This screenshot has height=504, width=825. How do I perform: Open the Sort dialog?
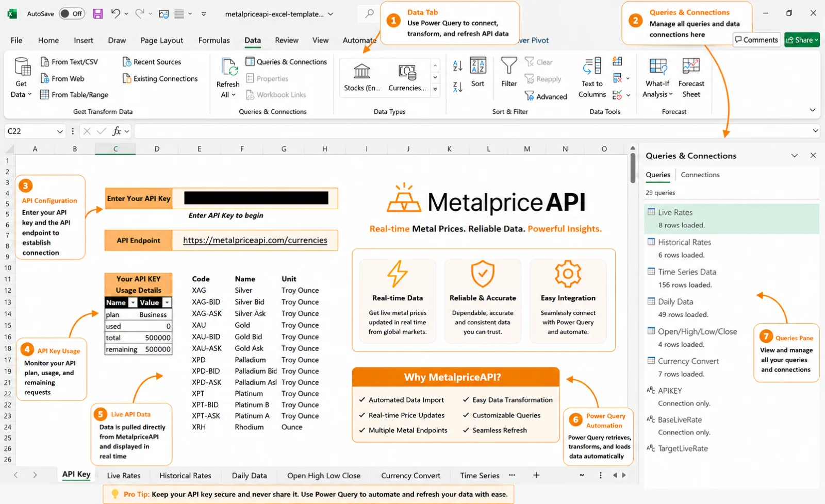coord(478,72)
